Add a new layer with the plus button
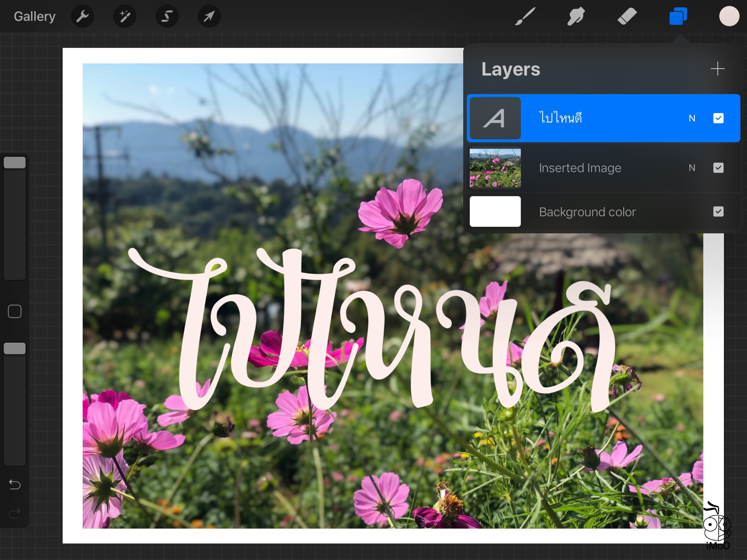Viewport: 747px width, 560px height. (717, 69)
